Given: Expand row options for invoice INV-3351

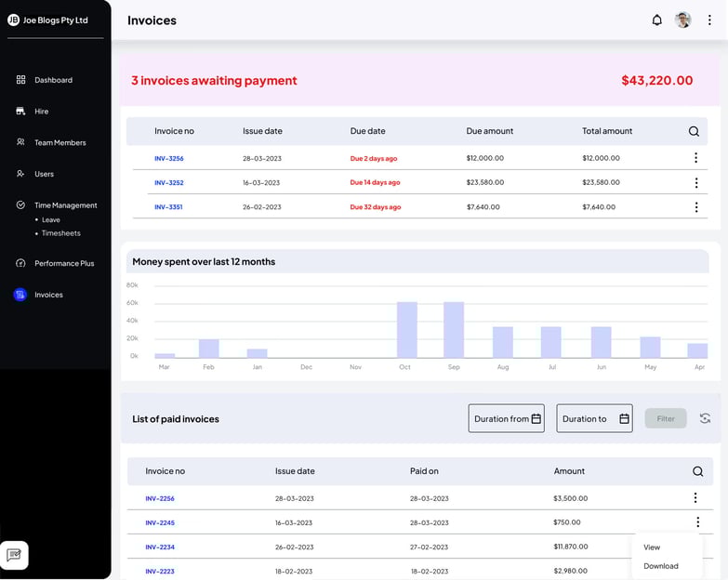Looking at the screenshot, I should pyautogui.click(x=695, y=207).
